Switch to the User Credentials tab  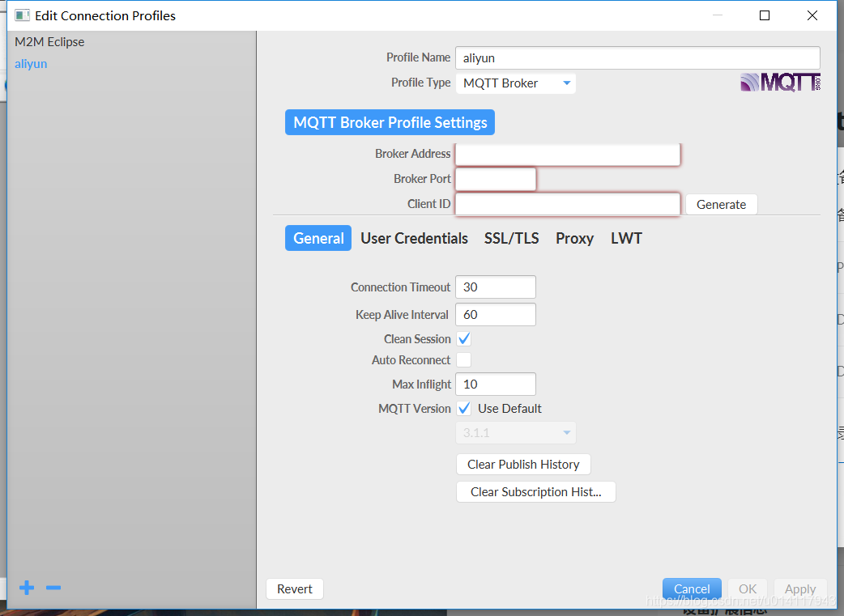(x=414, y=238)
